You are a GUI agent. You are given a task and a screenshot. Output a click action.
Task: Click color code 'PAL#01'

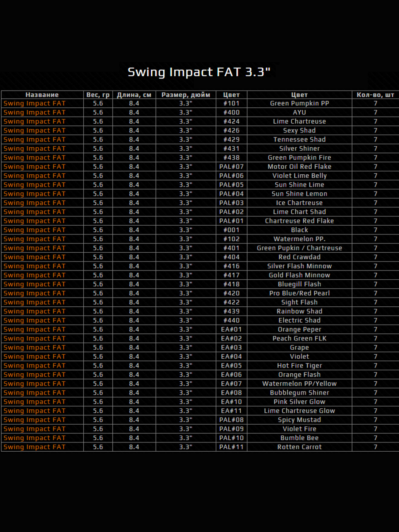(x=231, y=221)
